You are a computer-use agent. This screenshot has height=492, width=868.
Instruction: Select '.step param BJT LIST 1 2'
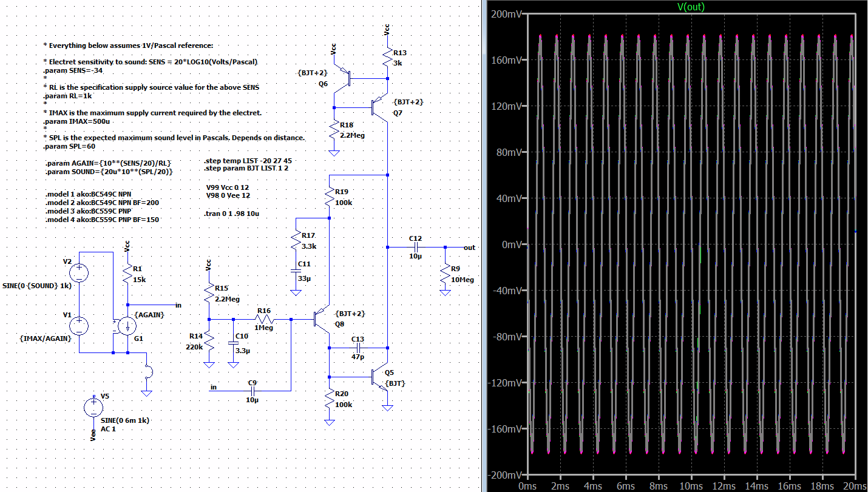247,168
